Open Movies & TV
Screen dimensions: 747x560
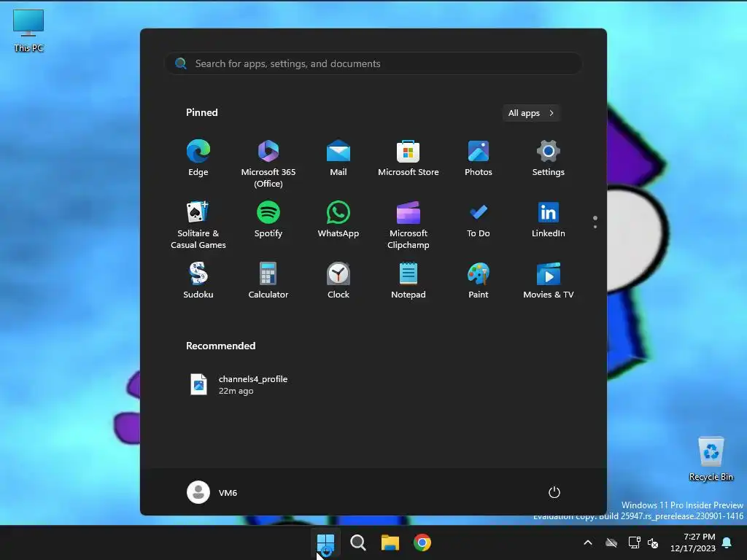549,281
